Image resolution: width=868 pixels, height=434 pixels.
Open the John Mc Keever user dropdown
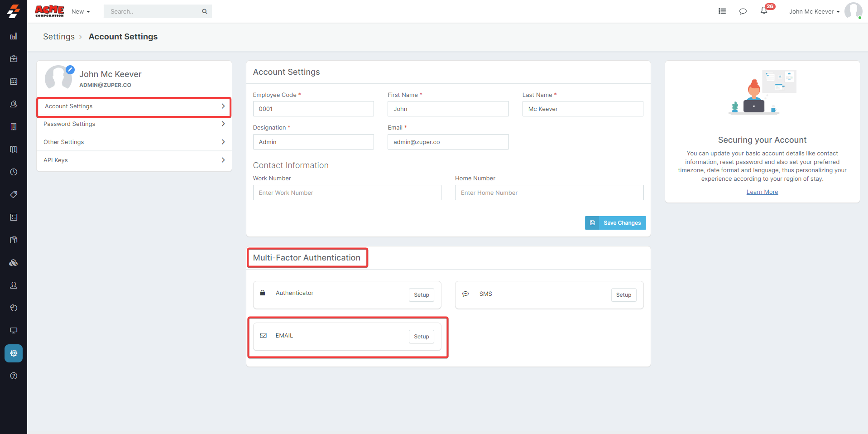coord(814,12)
